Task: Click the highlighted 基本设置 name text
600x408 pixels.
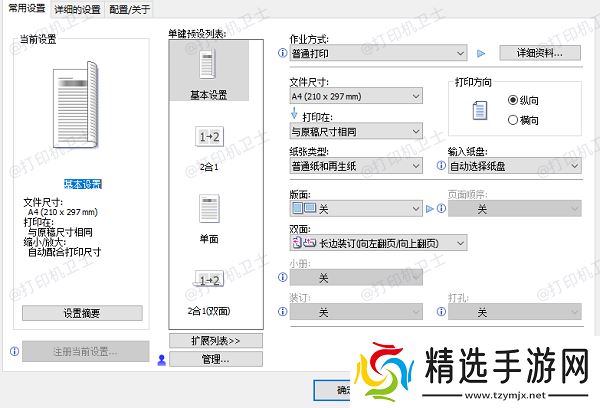Action: pyautogui.click(x=83, y=184)
